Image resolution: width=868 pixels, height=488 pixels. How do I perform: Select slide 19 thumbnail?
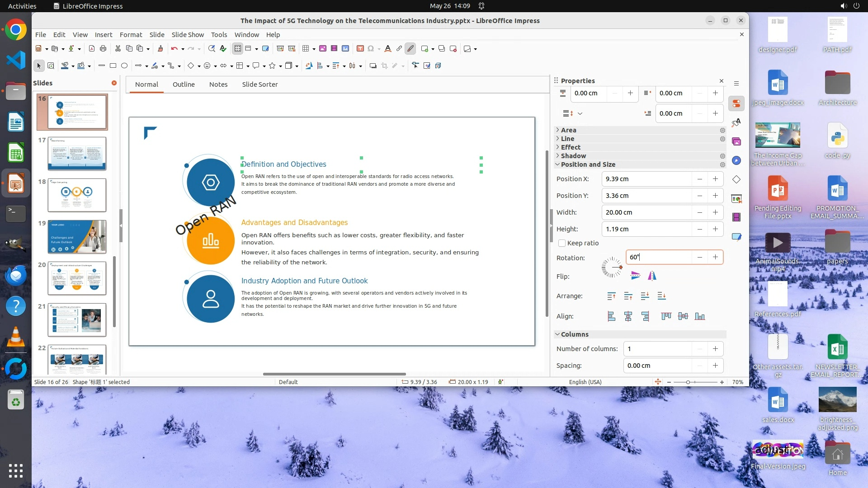tap(77, 237)
